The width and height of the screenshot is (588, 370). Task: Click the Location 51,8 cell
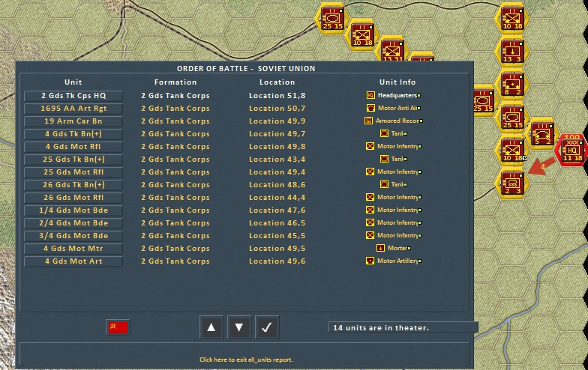tap(277, 96)
